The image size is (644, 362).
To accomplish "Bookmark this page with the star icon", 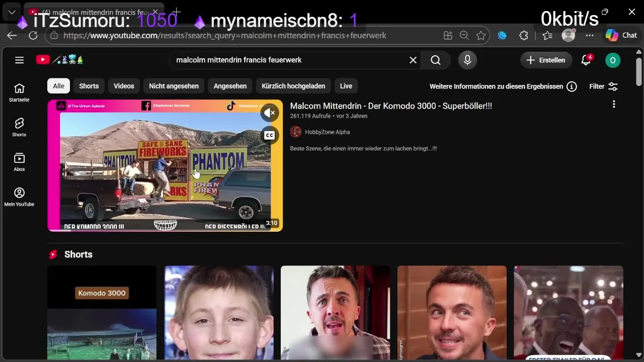I will pyautogui.click(x=481, y=36).
